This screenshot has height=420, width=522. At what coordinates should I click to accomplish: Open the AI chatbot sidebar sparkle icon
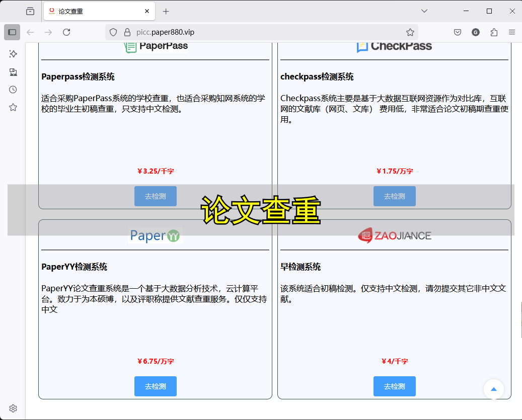pos(13,54)
